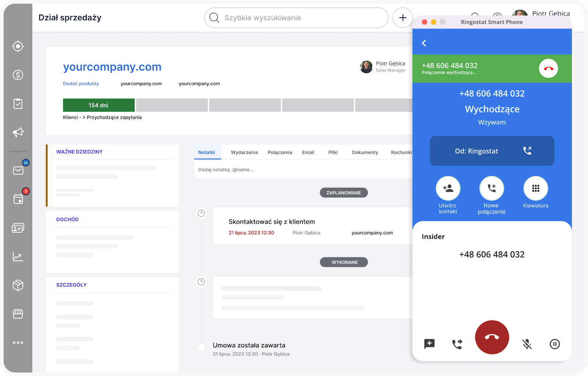The image size is (588, 376).
Task: Click Piotr Gębica Sales Manager avatar
Action: (x=366, y=67)
